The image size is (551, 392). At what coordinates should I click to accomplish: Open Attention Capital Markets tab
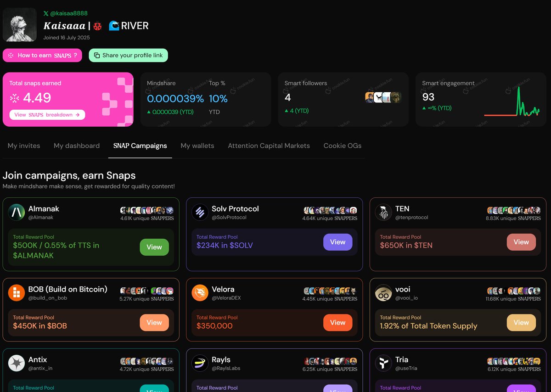point(269,146)
